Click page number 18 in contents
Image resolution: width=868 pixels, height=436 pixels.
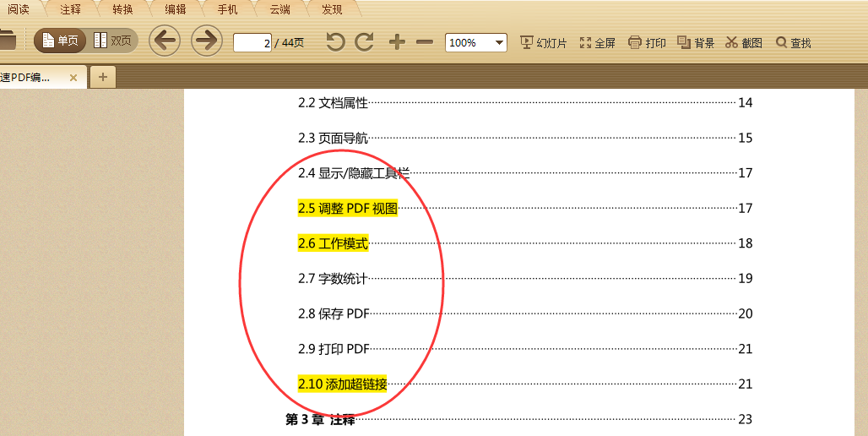pyautogui.click(x=745, y=243)
